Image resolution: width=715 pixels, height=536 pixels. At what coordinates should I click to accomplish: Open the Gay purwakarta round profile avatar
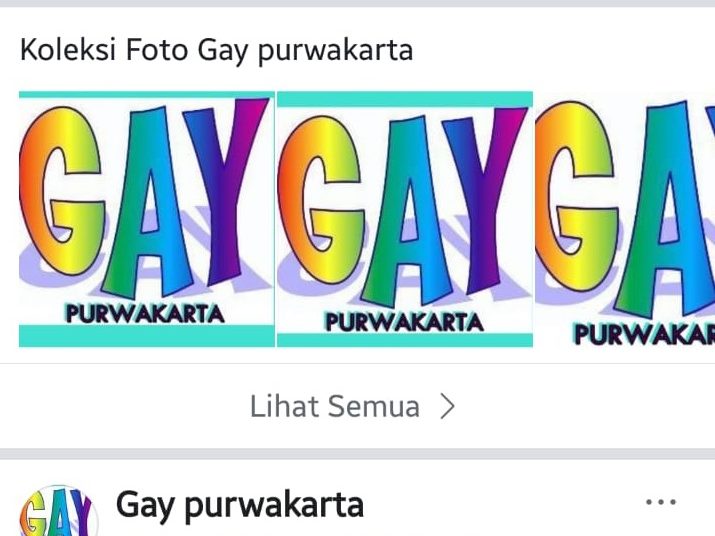click(x=58, y=511)
